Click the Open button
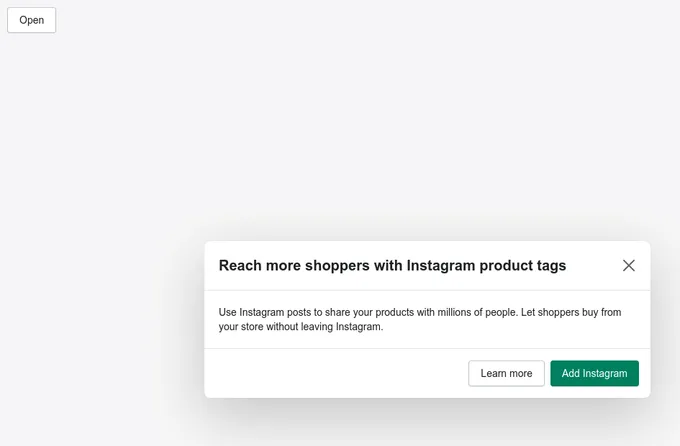 [32, 20]
